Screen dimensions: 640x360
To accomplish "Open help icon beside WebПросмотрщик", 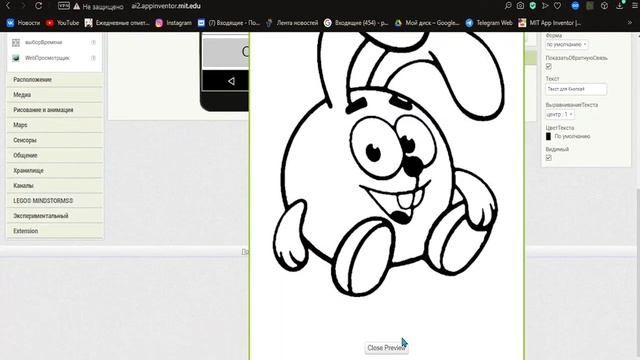I will (x=93, y=58).
